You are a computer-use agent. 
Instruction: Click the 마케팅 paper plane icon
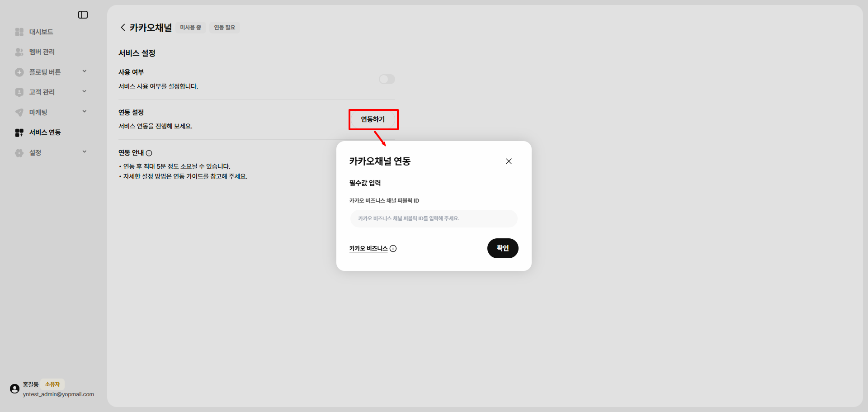pyautogui.click(x=19, y=112)
